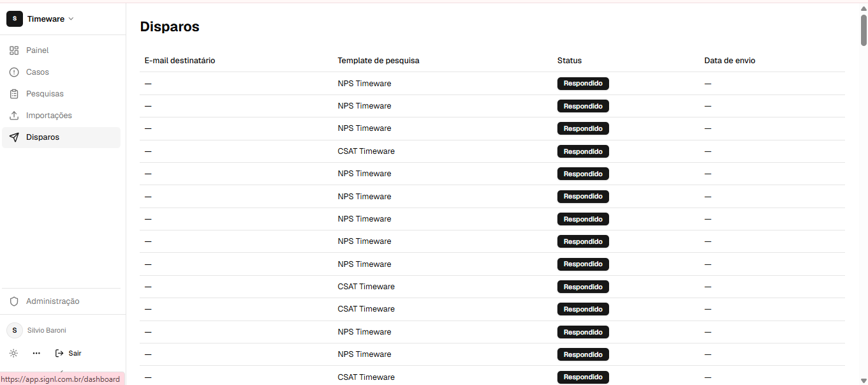Open the Administração link
The image size is (868, 385).
pyautogui.click(x=61, y=301)
